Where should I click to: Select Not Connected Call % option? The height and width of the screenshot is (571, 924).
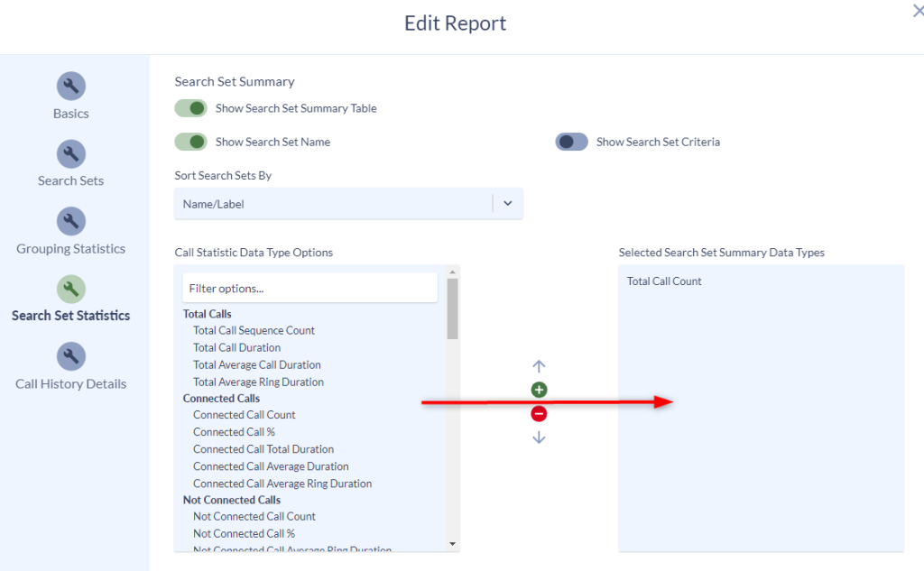coord(244,533)
